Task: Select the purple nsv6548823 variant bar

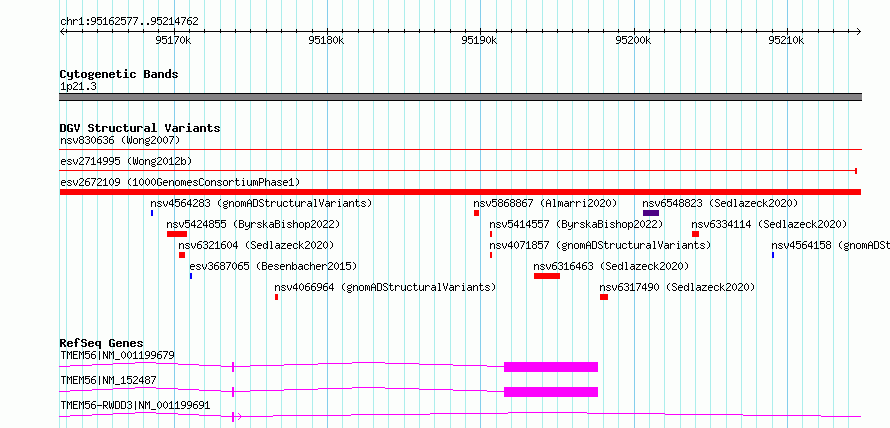Action: coord(651,213)
